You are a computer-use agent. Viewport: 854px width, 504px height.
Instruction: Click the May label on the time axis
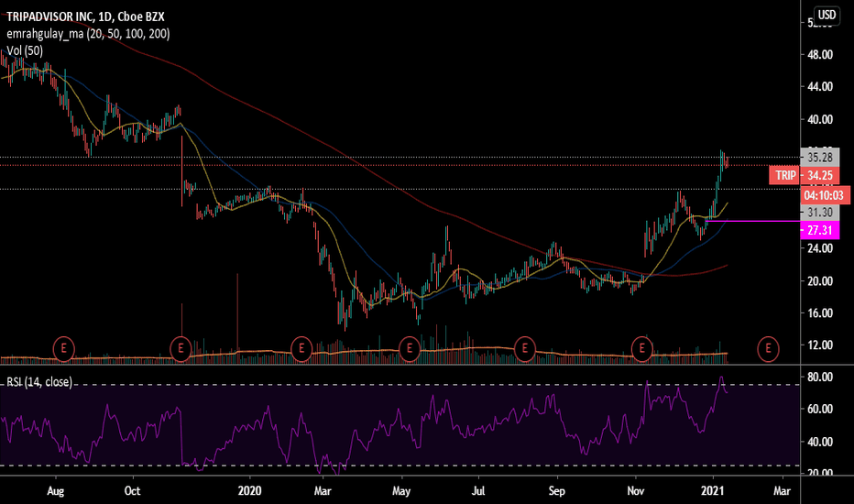(401, 491)
